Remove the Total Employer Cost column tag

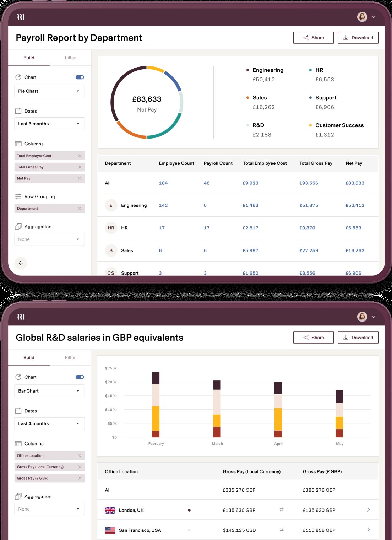80,156
